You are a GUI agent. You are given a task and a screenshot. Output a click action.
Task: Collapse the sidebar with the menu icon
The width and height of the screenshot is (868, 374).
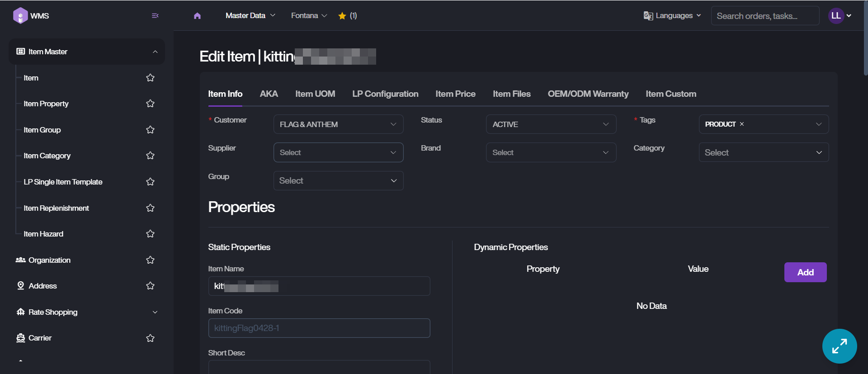pyautogui.click(x=155, y=16)
